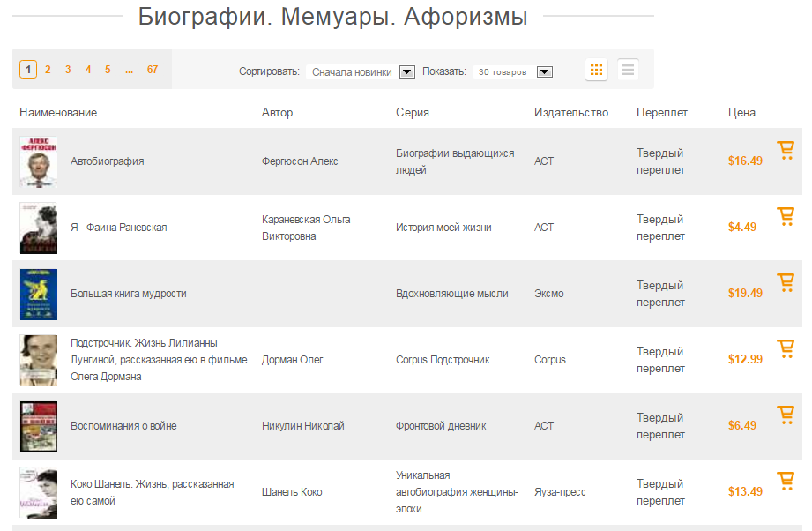Open the Я - Фаина Раневская title
Image resolution: width=812 pixels, height=531 pixels.
(119, 228)
